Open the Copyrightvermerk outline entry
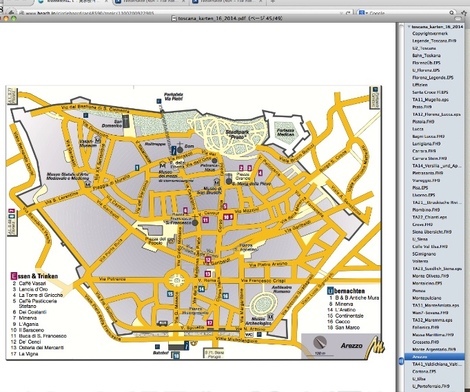 (x=430, y=34)
